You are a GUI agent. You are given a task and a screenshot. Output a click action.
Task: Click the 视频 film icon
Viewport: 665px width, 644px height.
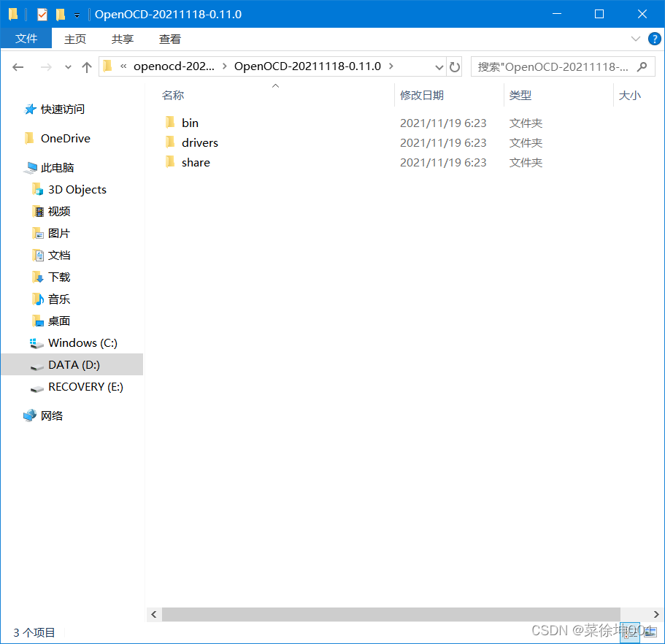tap(38, 211)
